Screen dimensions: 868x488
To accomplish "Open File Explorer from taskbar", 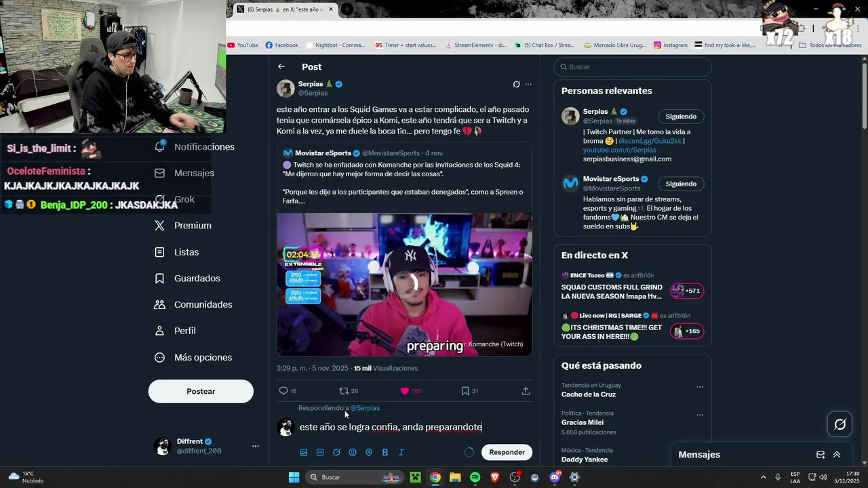I will tap(455, 477).
